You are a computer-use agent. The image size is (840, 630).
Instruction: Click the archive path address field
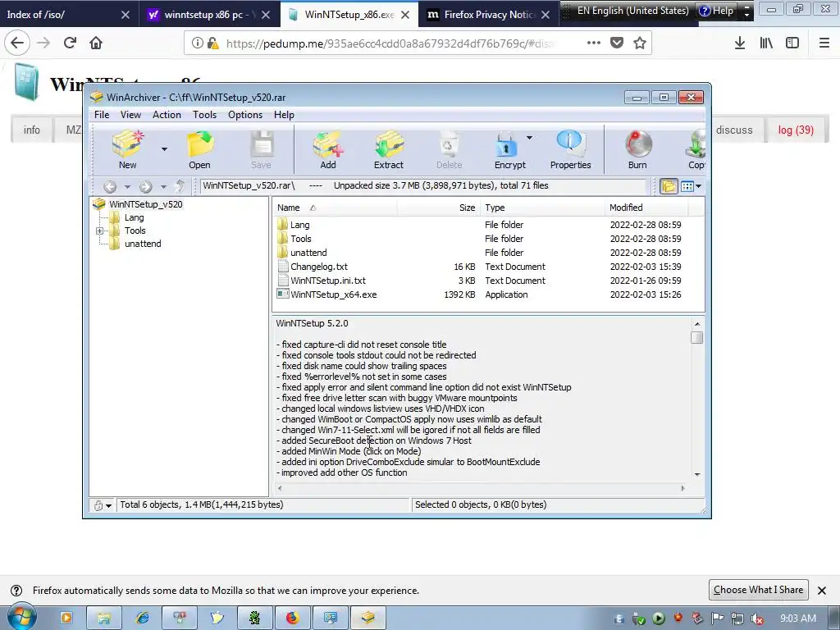423,186
